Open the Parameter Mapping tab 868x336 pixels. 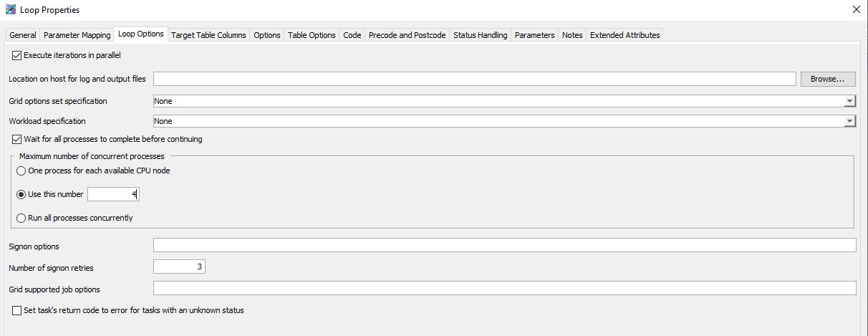coord(77,35)
